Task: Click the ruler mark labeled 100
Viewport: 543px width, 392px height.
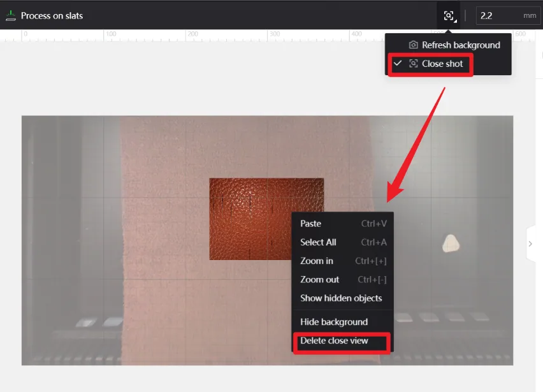Action: coord(111,34)
